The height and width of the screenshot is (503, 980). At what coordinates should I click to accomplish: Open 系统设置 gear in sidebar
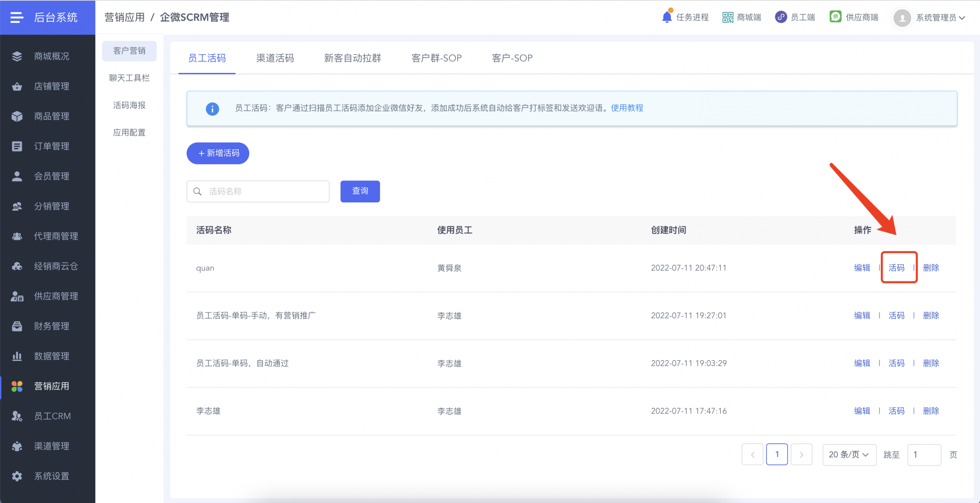[x=17, y=476]
